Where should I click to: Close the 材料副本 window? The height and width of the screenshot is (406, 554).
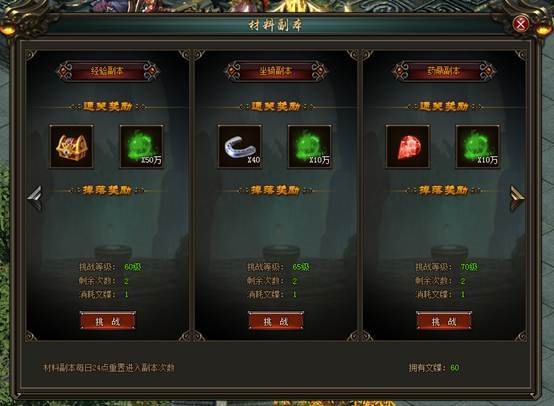point(520,24)
